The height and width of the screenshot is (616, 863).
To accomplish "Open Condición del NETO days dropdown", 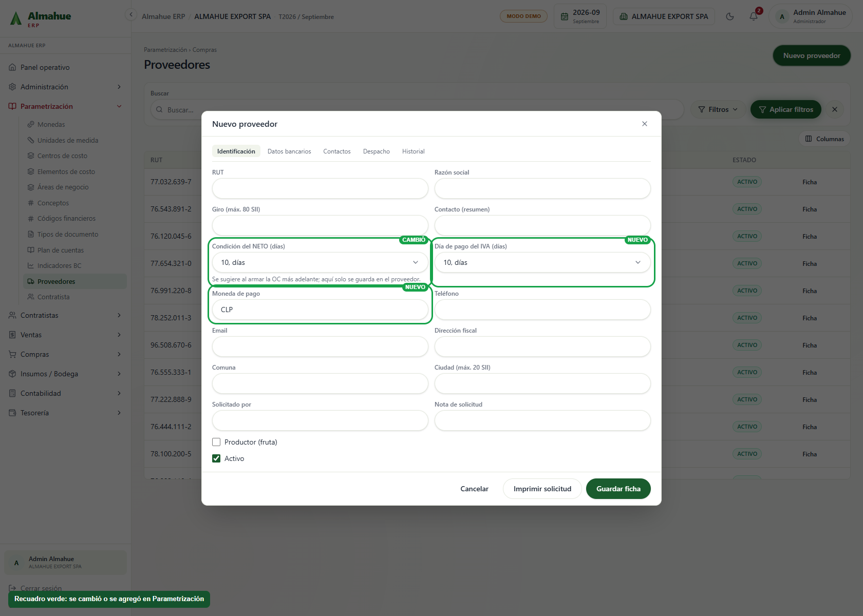I will [320, 262].
